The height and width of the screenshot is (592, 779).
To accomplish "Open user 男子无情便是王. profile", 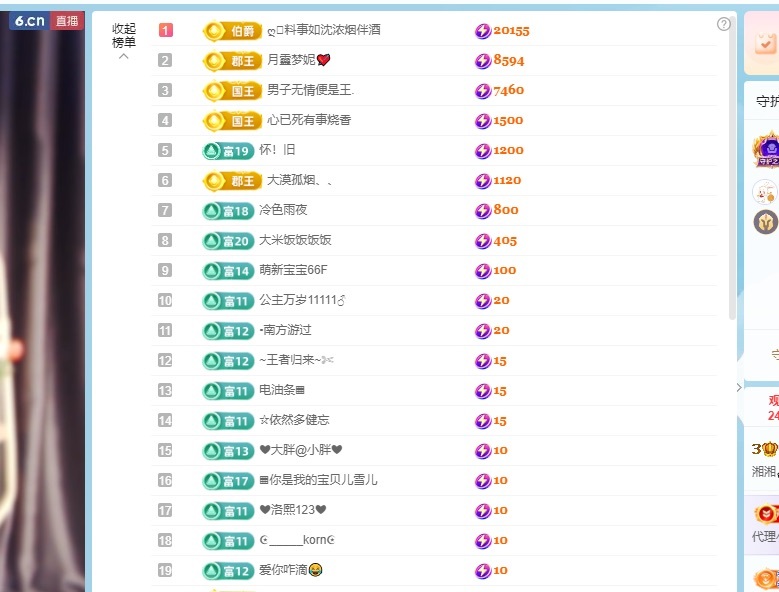I will [310, 91].
